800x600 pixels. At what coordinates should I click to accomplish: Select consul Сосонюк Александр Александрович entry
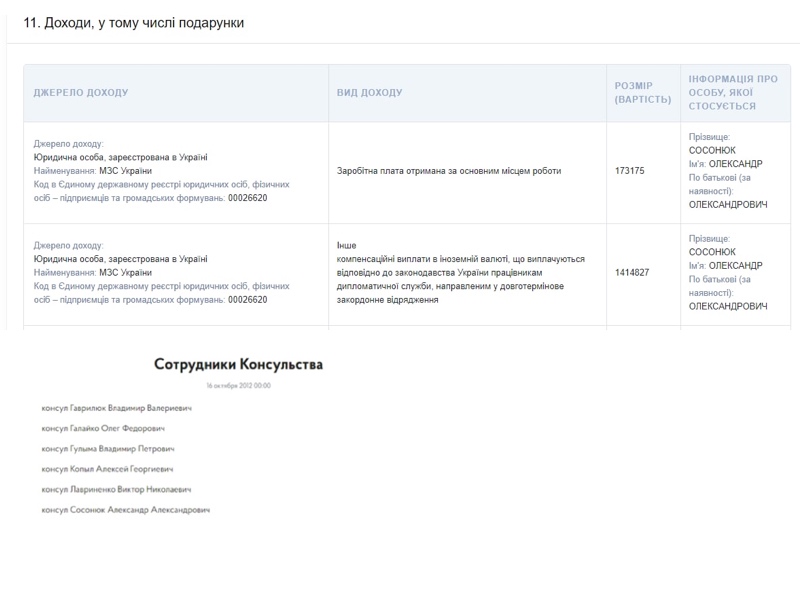(x=125, y=510)
